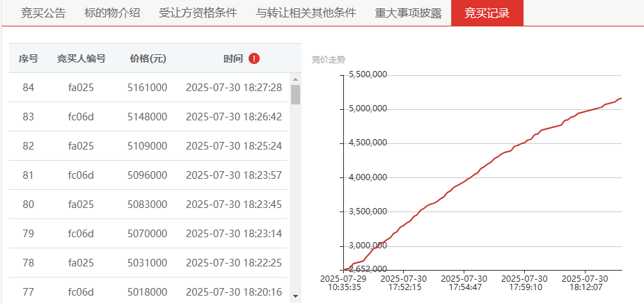644x304 pixels.
Task: Select the active 竞买记录 tab
Action: pos(487,13)
